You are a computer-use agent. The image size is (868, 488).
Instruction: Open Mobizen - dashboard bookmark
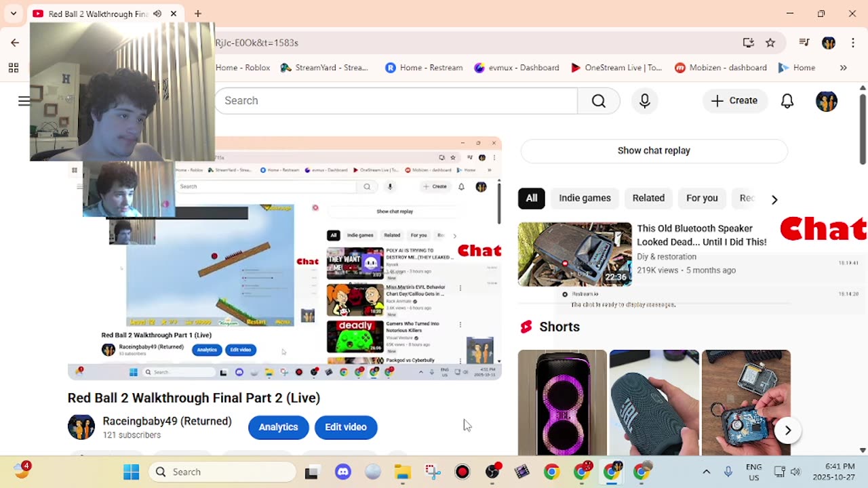[721, 68]
